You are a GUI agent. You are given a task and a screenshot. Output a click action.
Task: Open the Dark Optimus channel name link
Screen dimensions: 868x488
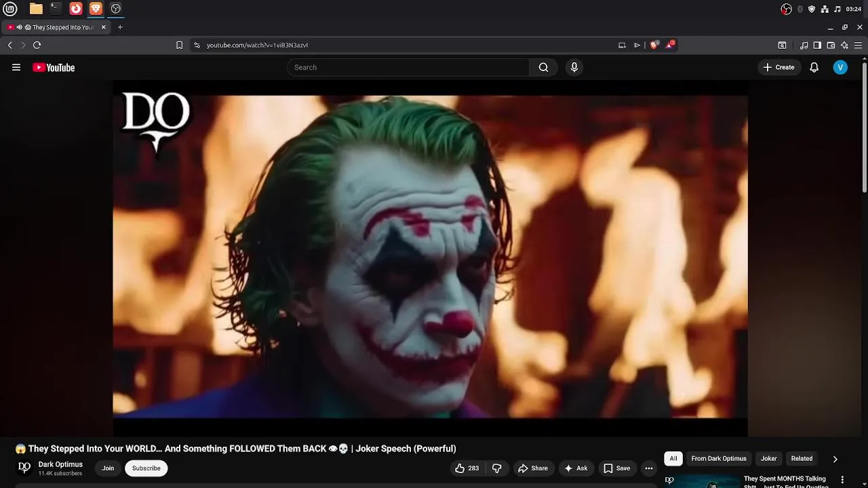(x=60, y=464)
